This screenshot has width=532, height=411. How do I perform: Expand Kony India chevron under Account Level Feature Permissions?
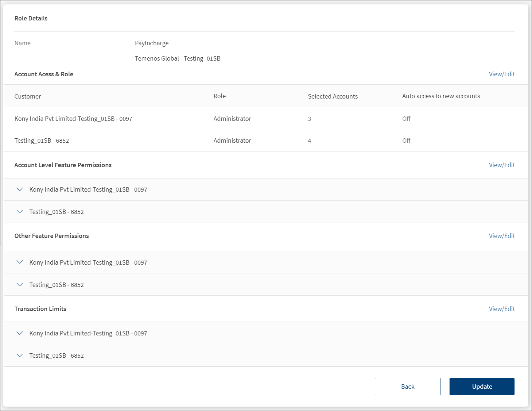pyautogui.click(x=20, y=189)
